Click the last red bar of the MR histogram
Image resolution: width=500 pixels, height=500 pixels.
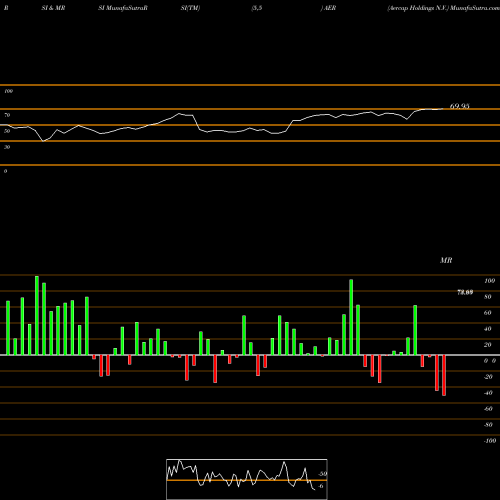click(x=444, y=375)
